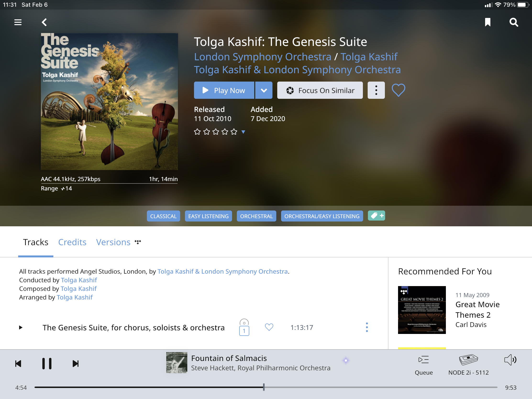Expand The Genesis Suite work triangle
532x399 pixels.
[21, 327]
